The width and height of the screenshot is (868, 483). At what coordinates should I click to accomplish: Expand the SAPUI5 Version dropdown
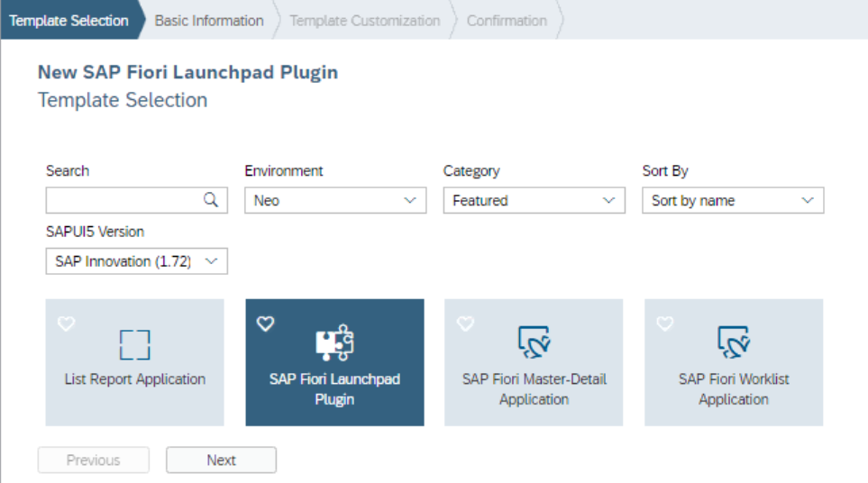tap(136, 261)
